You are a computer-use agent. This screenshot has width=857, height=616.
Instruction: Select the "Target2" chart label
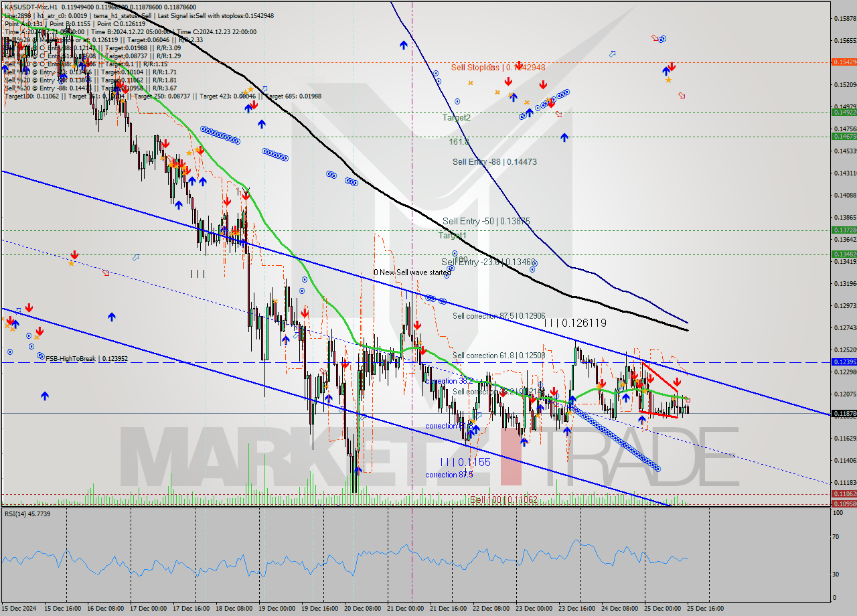[456, 117]
